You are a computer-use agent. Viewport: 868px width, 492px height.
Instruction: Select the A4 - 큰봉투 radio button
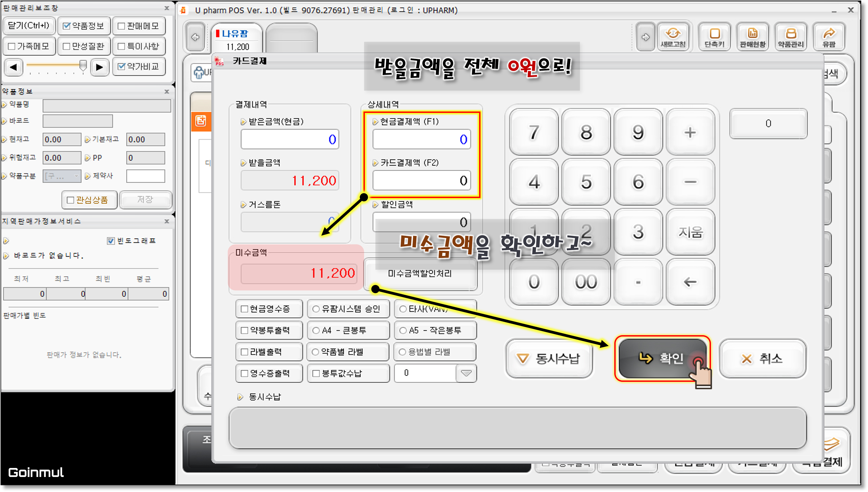[316, 330]
